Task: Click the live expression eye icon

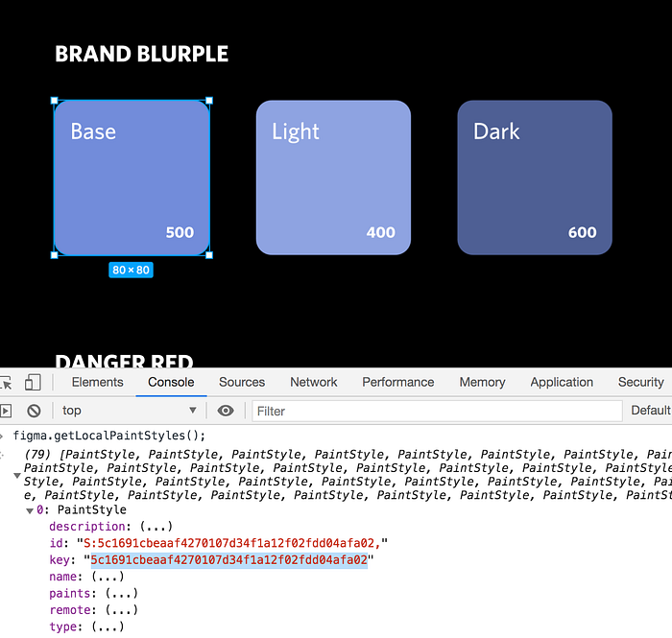Action: (x=226, y=411)
